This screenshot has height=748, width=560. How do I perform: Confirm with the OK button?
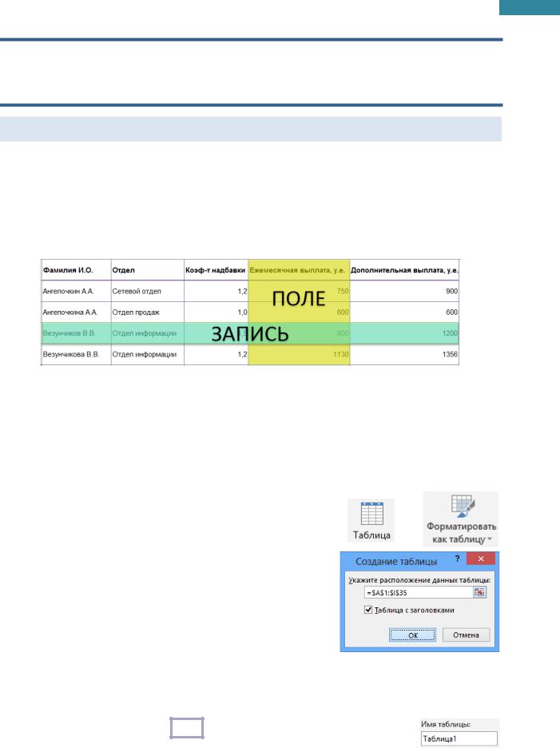point(412,635)
